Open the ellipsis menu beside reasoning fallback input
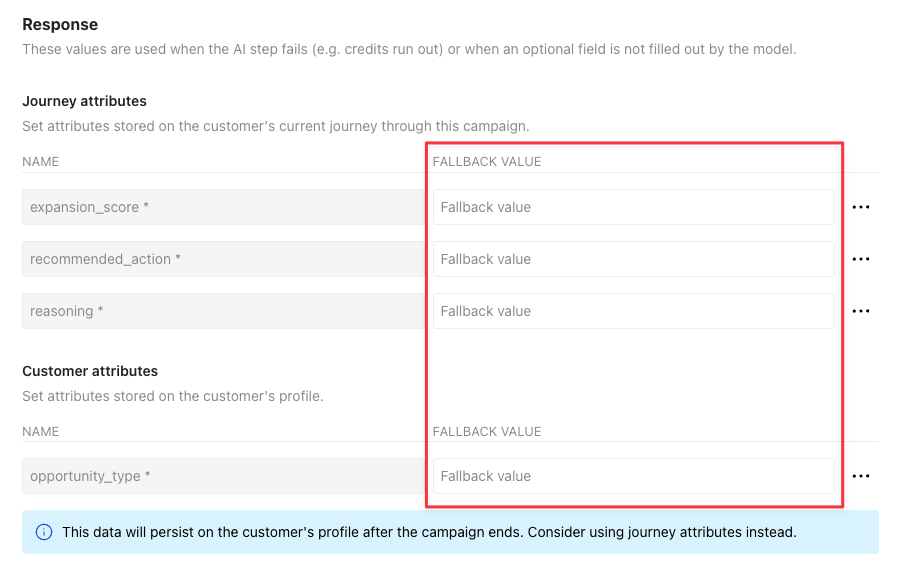This screenshot has width=902, height=577. pyautogui.click(x=861, y=311)
